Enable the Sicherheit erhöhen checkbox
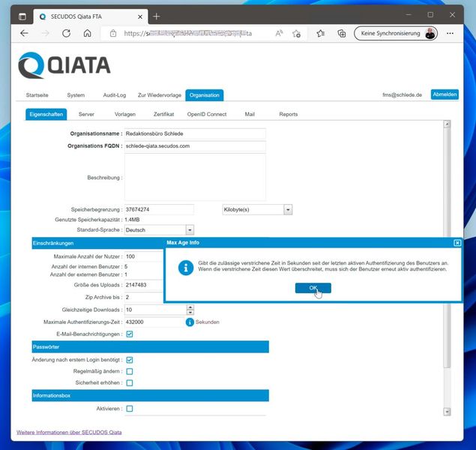476x450 pixels. (130, 383)
